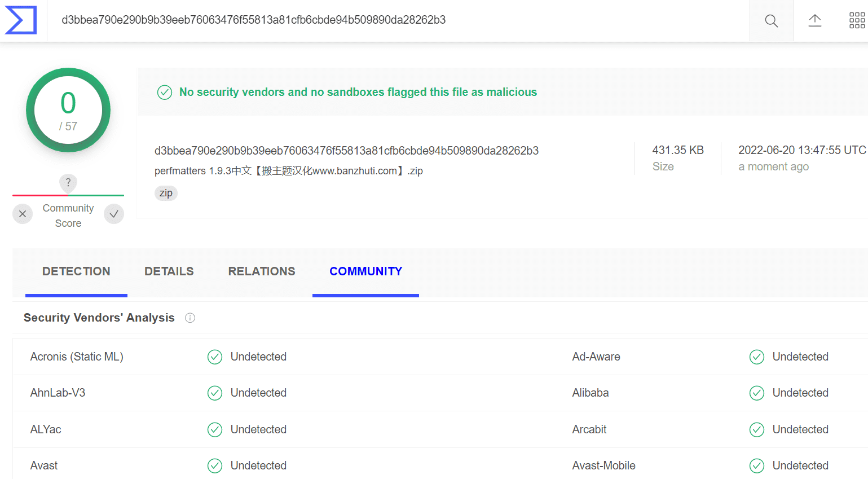Click the Ad-Aware vendor row
This screenshot has height=479, width=868.
click(720, 357)
